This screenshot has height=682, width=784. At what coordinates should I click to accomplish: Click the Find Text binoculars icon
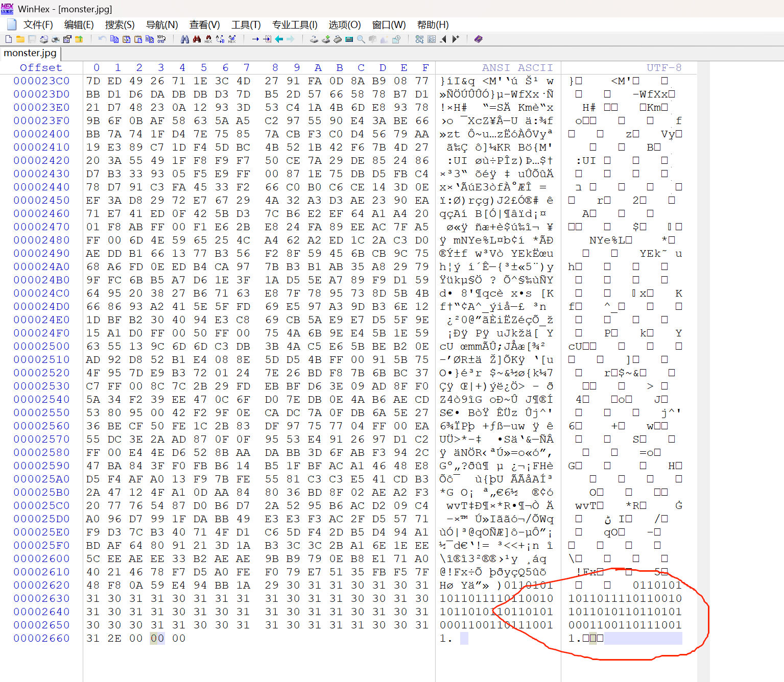click(x=185, y=39)
